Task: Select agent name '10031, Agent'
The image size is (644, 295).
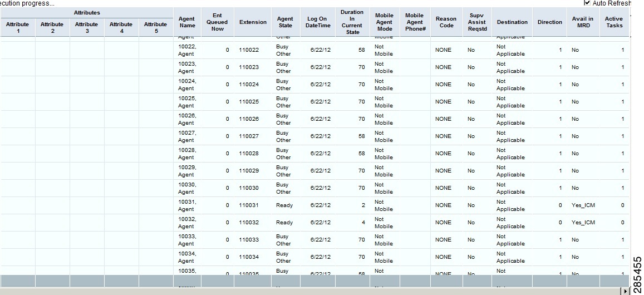Action: (x=187, y=205)
